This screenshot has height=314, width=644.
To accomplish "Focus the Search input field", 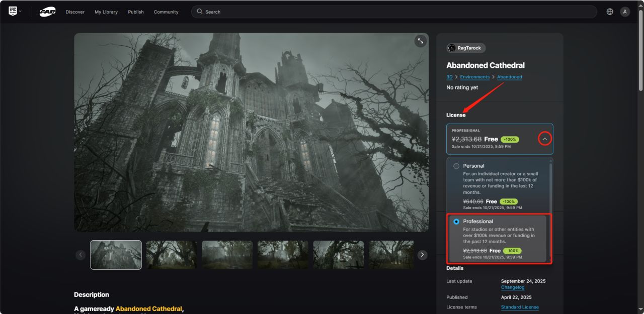I will 394,12.
